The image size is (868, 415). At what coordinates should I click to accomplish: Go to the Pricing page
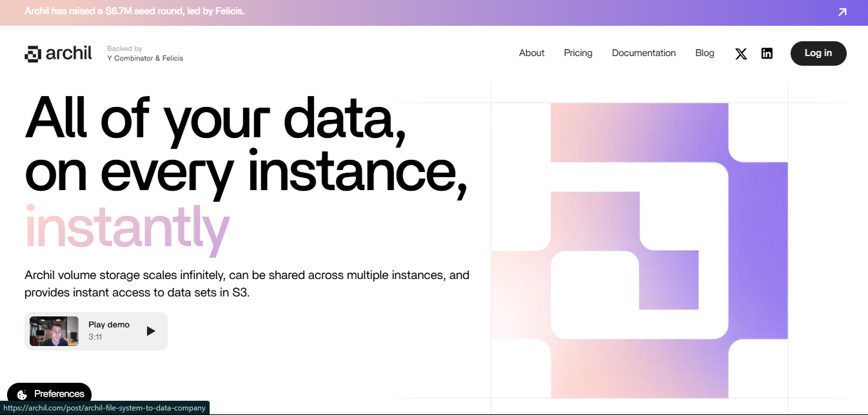(x=578, y=53)
